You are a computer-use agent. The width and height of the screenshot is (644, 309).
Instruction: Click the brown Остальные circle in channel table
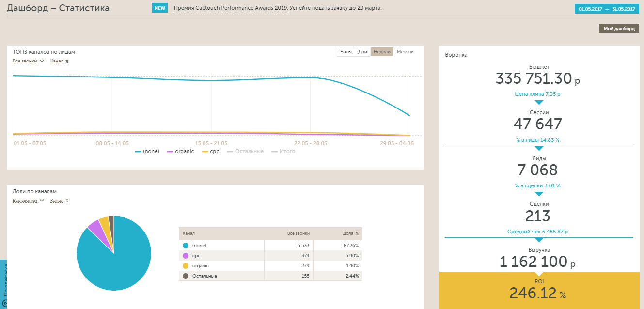coord(185,276)
